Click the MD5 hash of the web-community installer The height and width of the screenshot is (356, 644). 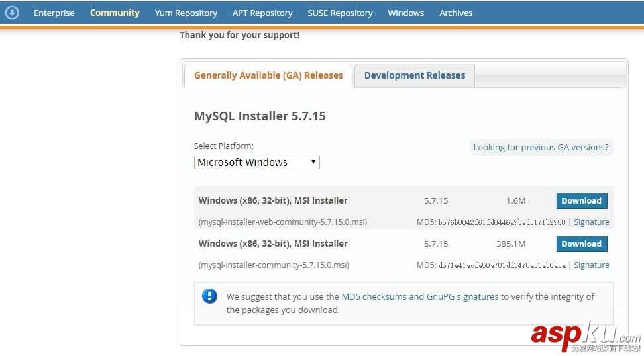click(502, 222)
